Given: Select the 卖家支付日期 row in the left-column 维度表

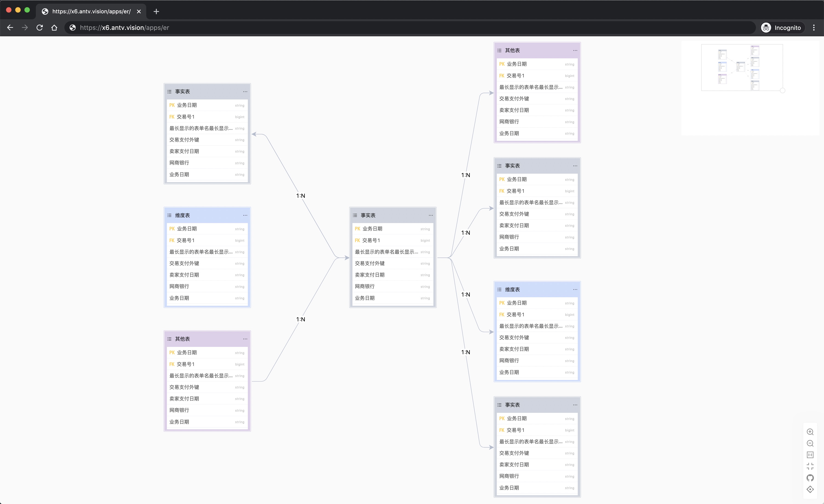Looking at the screenshot, I should [207, 275].
